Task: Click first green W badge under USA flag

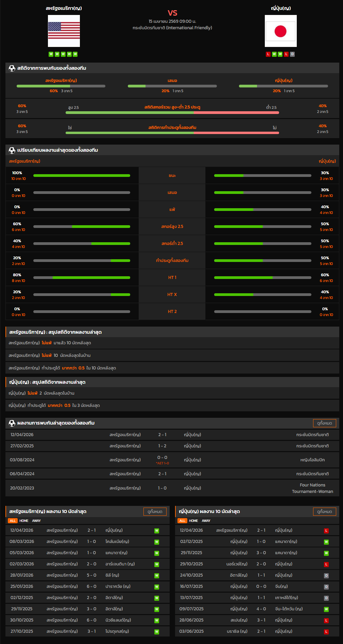Action: click(x=51, y=54)
